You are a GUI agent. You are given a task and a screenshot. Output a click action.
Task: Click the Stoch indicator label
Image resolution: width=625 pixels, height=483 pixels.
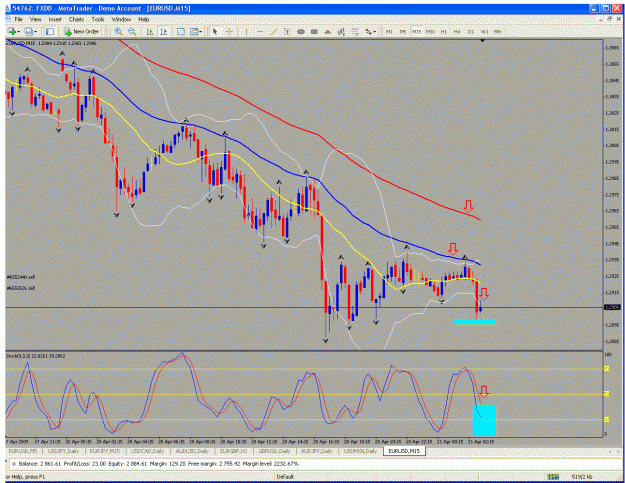[x=35, y=356]
